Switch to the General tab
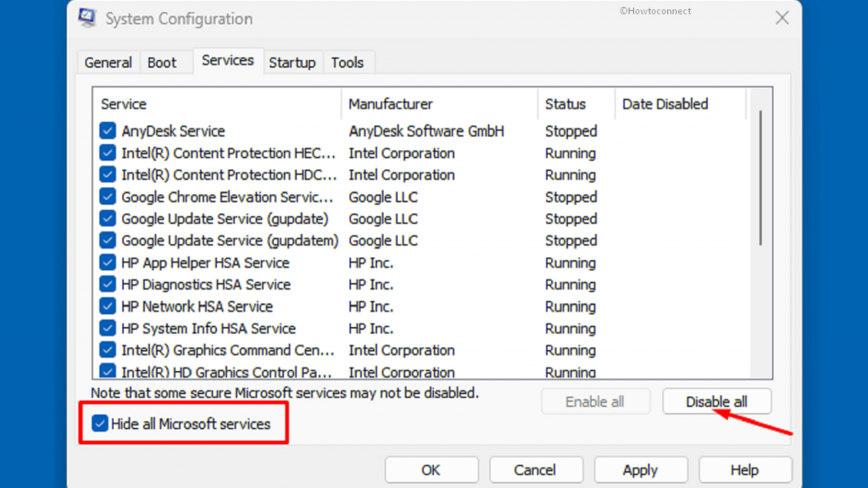The height and width of the screenshot is (488, 868). point(108,63)
